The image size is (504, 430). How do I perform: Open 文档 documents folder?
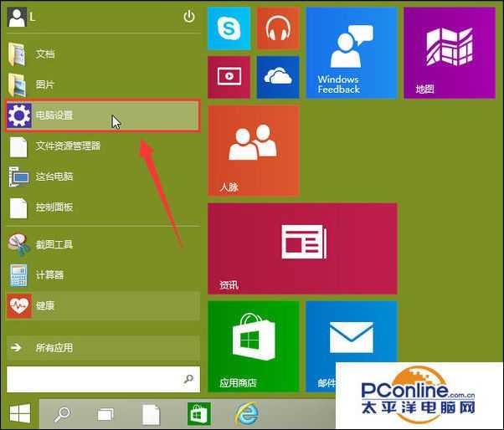pos(103,54)
